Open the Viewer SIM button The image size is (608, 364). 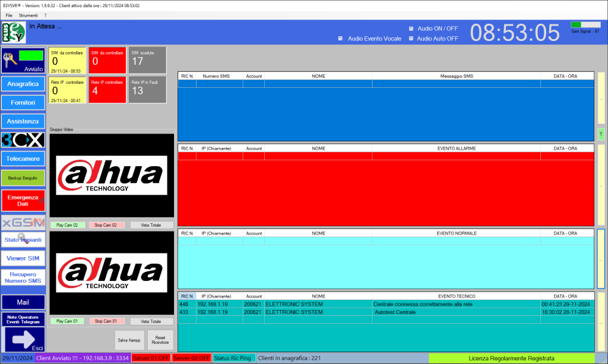23,258
